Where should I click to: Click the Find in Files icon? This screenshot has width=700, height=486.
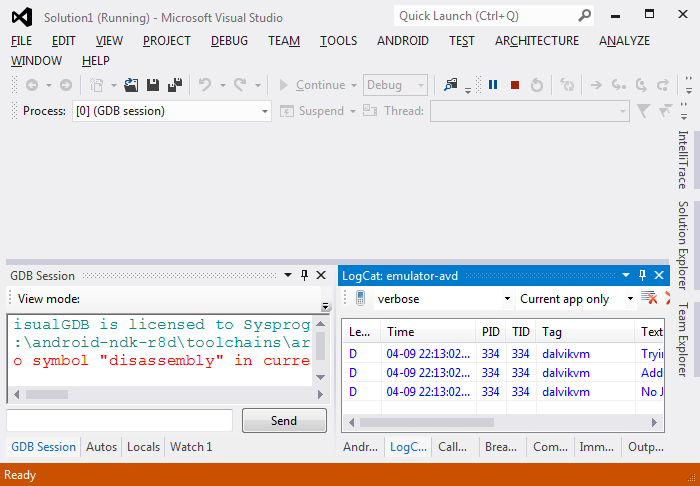pos(451,85)
